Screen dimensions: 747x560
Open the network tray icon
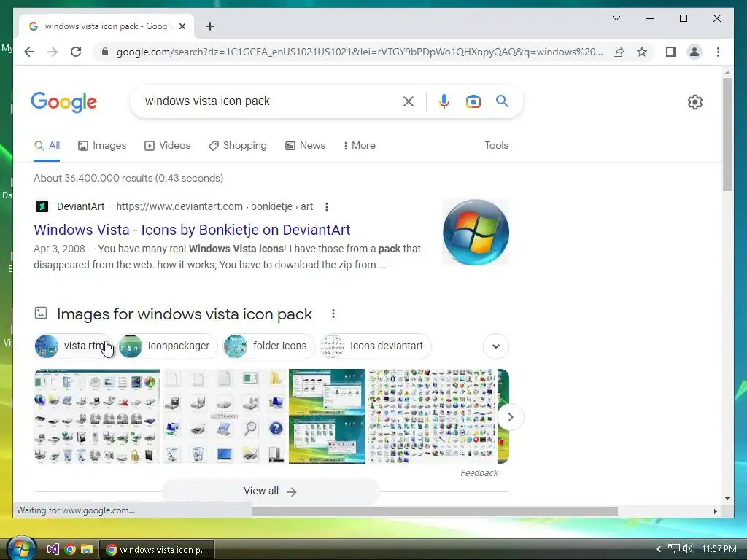[x=673, y=549]
